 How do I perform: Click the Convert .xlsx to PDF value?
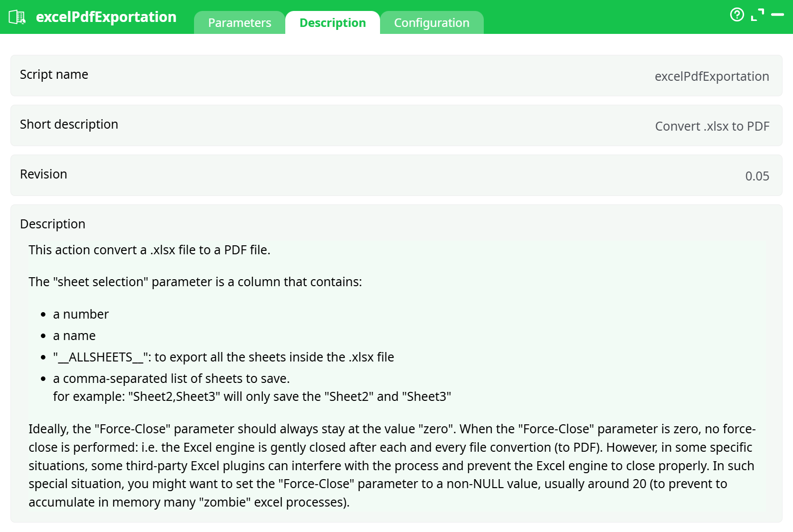[x=712, y=126]
